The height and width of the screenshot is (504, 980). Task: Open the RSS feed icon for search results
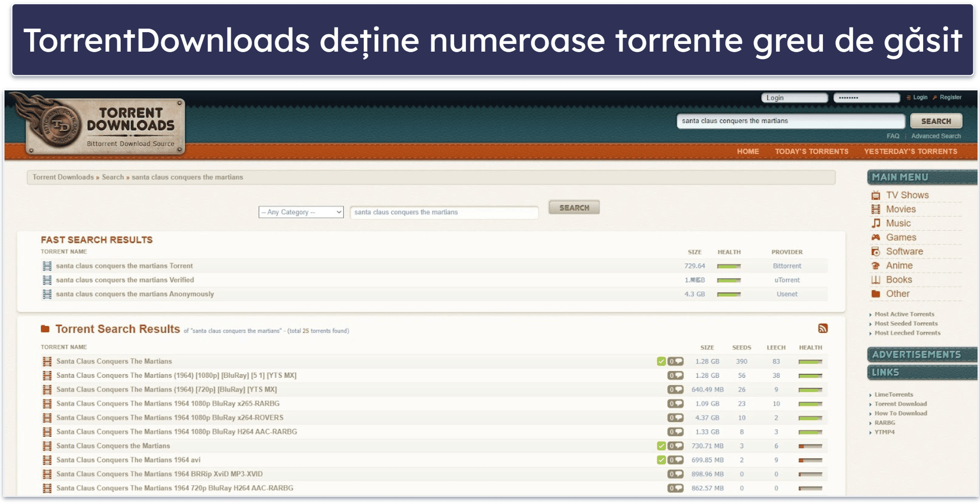822,329
